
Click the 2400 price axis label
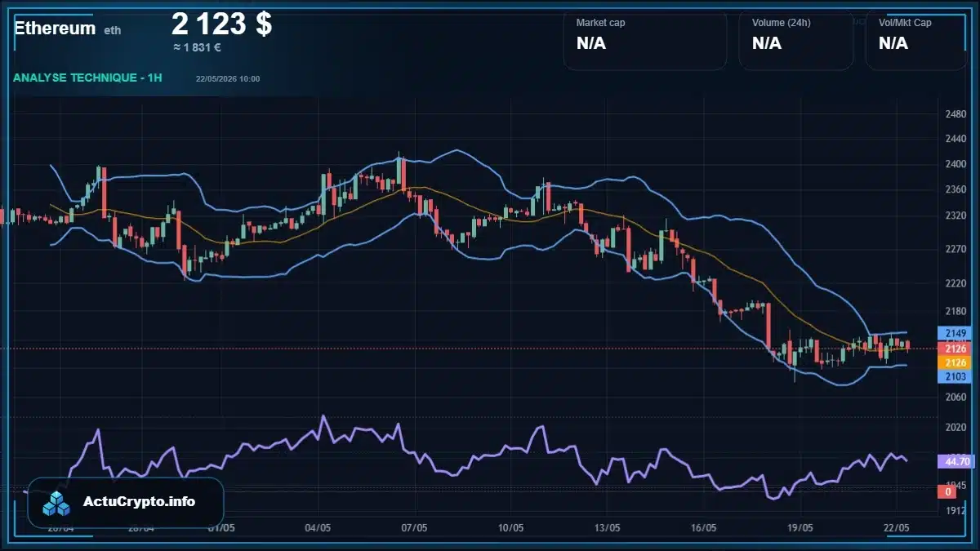coord(955,164)
